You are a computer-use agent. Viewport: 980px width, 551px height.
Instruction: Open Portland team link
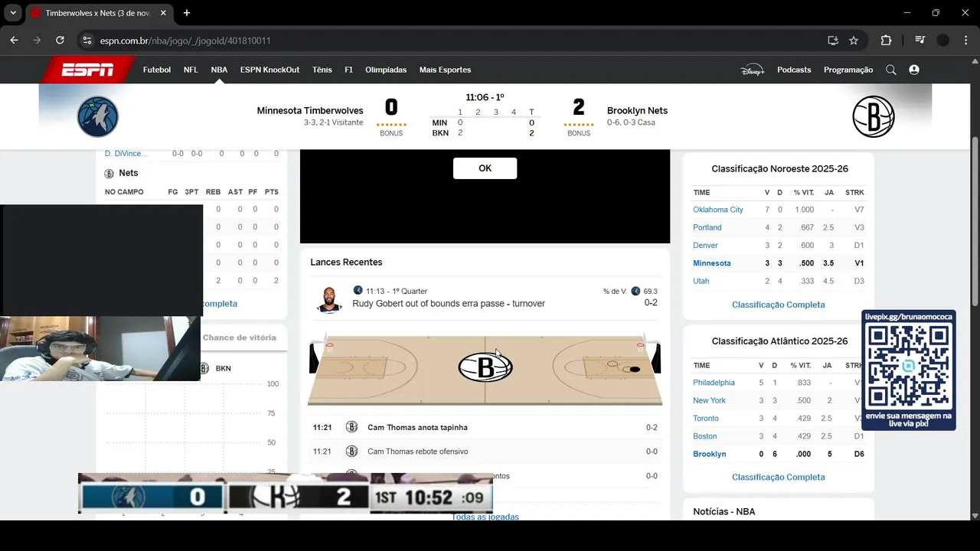point(707,227)
